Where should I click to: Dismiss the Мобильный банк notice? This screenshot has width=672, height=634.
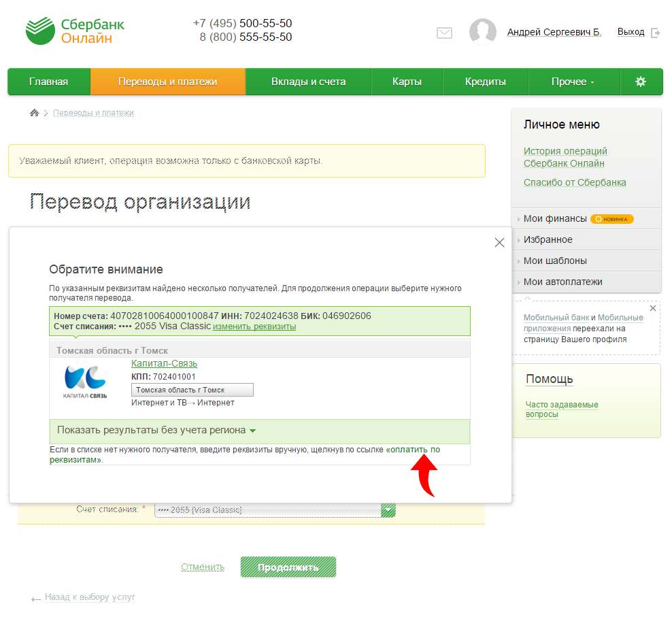[x=653, y=308]
